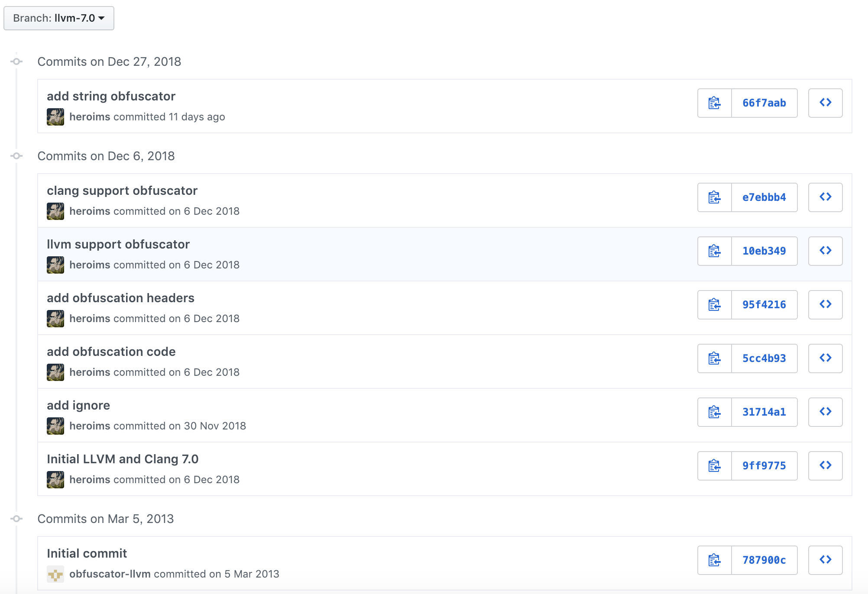Click the 'Initial commit' title link

87,553
